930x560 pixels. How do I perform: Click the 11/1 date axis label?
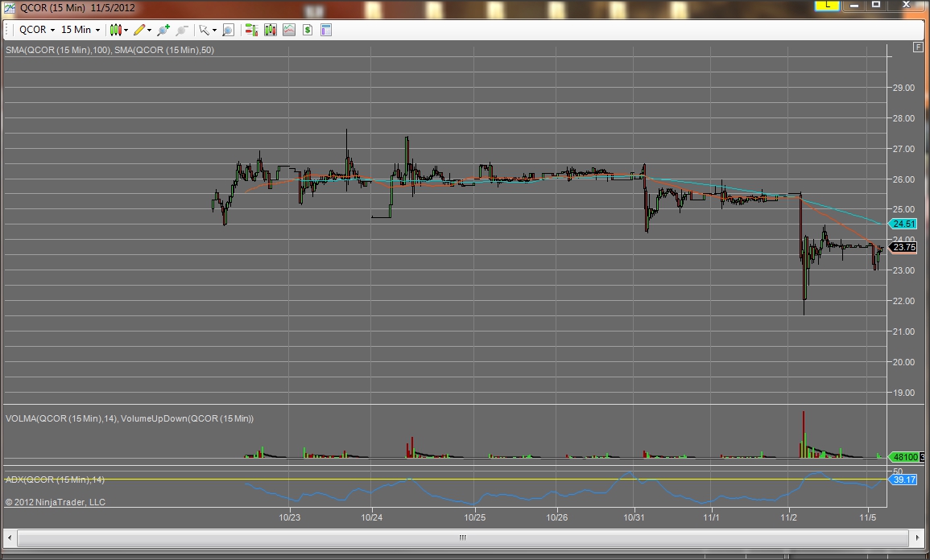pyautogui.click(x=711, y=517)
